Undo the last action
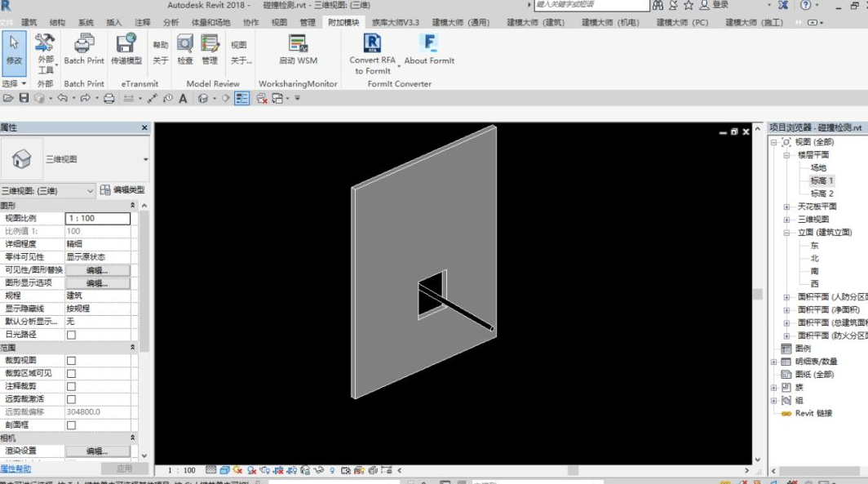Viewport: 868px width, 484px height. (62, 98)
